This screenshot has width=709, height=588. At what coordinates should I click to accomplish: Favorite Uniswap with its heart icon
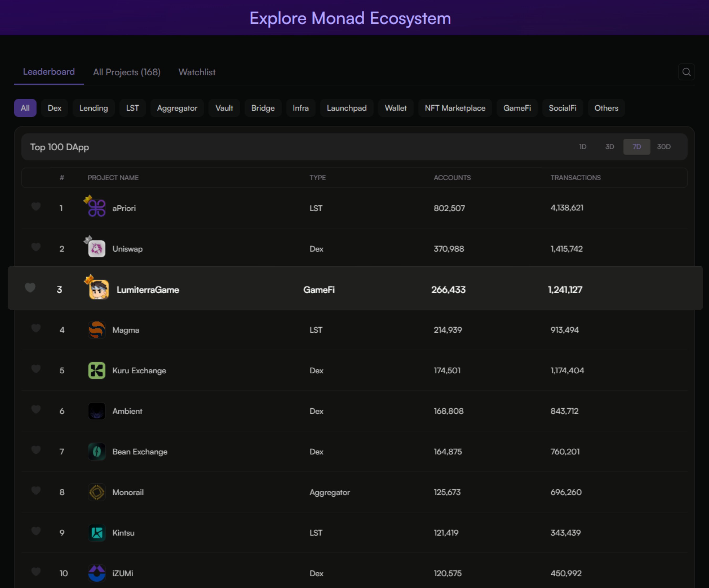point(36,247)
